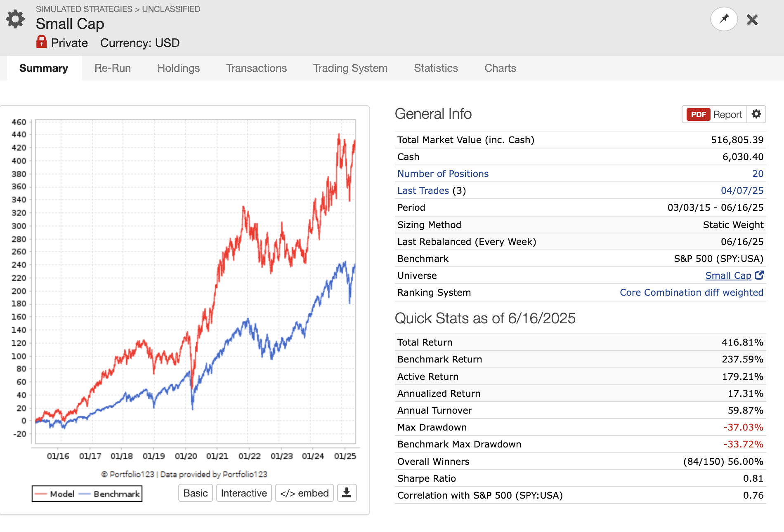
Task: Click SIMULATED STRATEGIES breadcrumb
Action: pyautogui.click(x=84, y=9)
